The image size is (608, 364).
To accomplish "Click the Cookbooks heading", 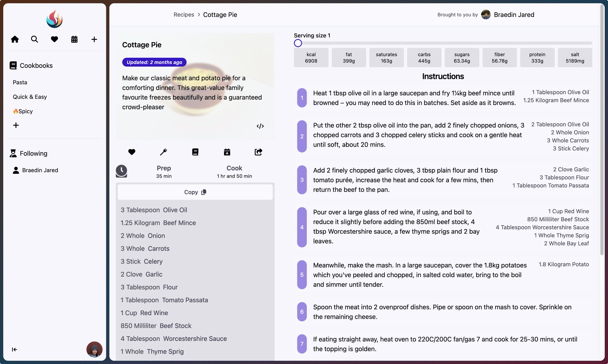I will (x=36, y=66).
